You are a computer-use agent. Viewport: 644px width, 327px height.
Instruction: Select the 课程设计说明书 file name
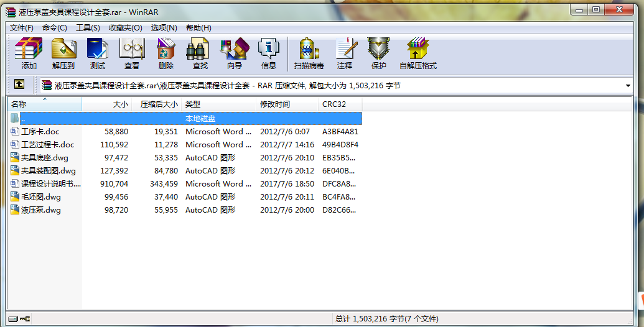(51, 184)
